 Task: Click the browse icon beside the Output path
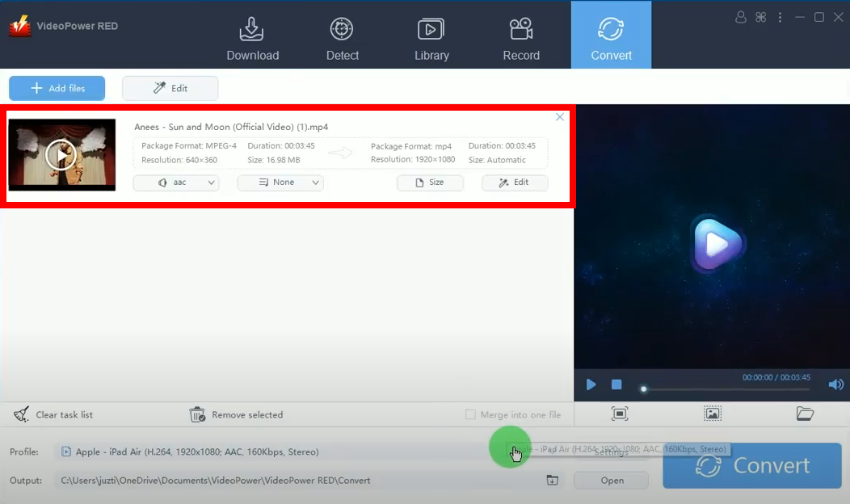click(x=552, y=480)
